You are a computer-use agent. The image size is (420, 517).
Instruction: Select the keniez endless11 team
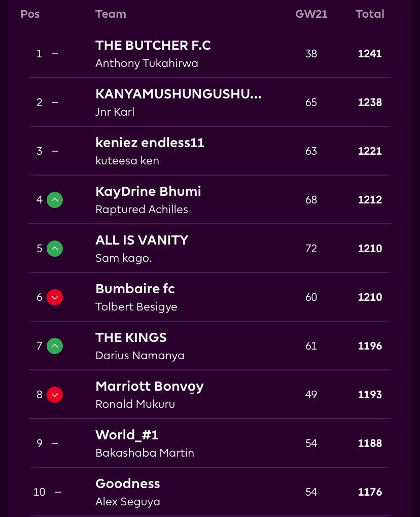(150, 143)
